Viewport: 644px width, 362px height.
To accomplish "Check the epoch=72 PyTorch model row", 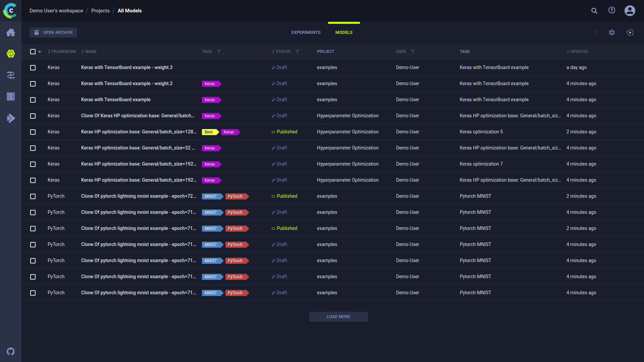I will 33,196.
